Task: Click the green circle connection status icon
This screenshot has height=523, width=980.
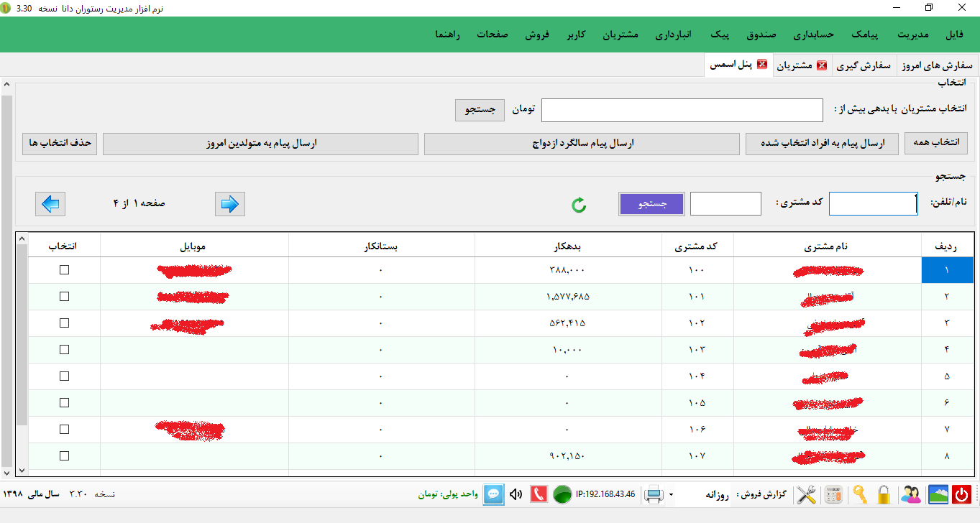Action: (562, 494)
